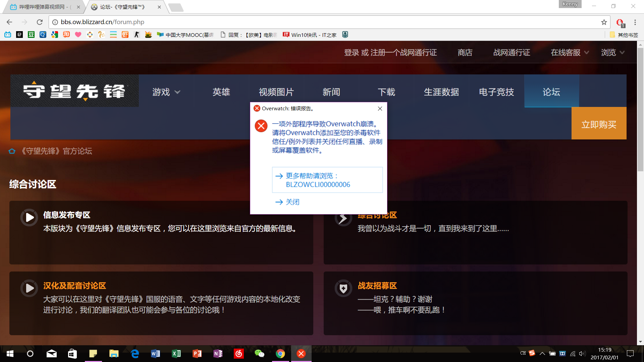The height and width of the screenshot is (362, 644).
Task: Open the Chrome three-dot menu
Action: coord(635,22)
